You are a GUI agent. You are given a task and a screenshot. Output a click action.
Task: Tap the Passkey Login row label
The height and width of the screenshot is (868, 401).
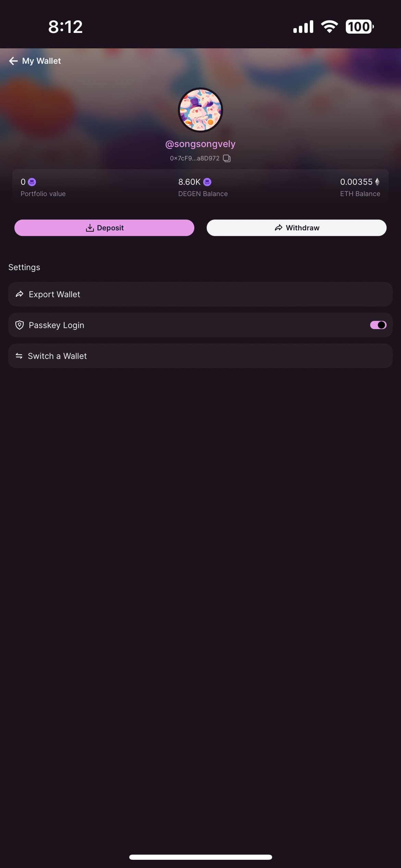(57, 325)
